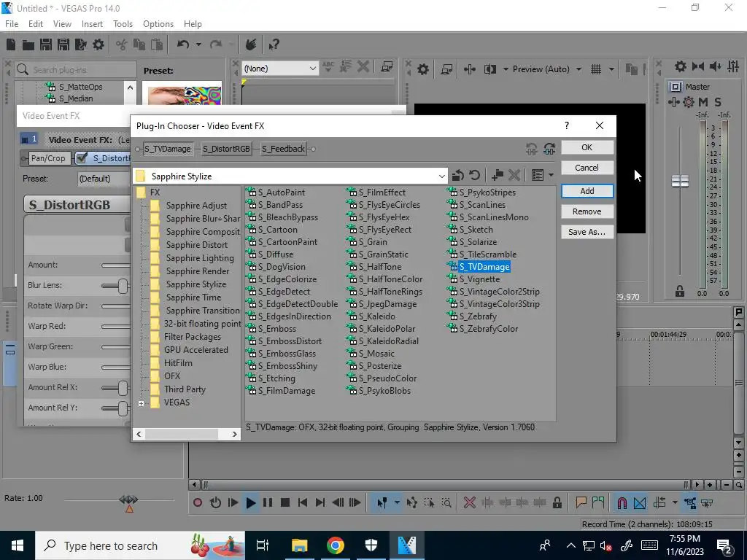This screenshot has height=560, width=747.
Task: Click the Open project folder icon
Action: pyautogui.click(x=28, y=44)
